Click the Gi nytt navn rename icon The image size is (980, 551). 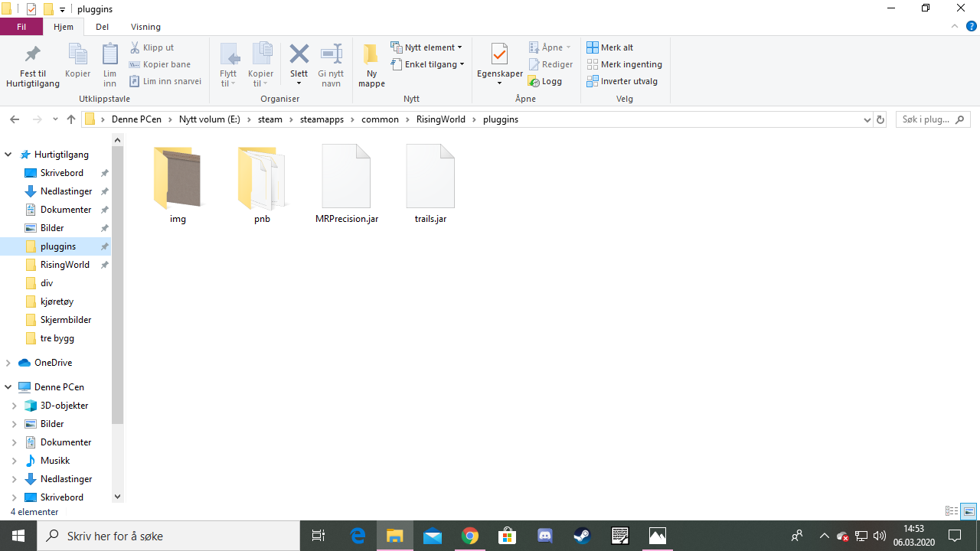pyautogui.click(x=331, y=55)
